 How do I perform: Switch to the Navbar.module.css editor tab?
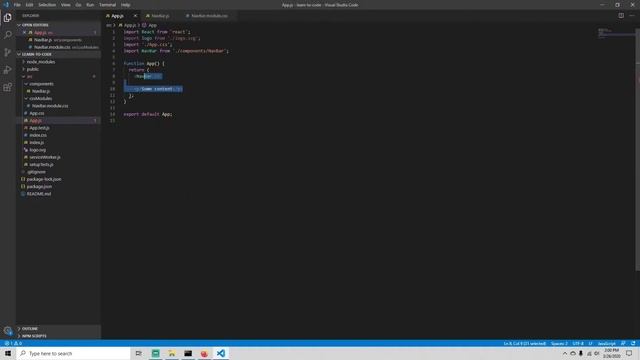pyautogui.click(x=209, y=16)
